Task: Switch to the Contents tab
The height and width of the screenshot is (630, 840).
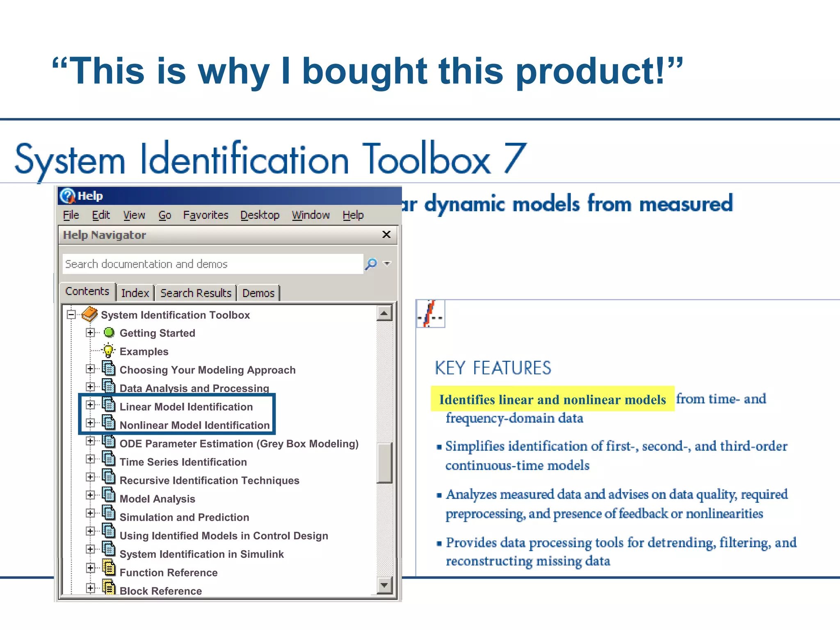Action: pyautogui.click(x=87, y=291)
